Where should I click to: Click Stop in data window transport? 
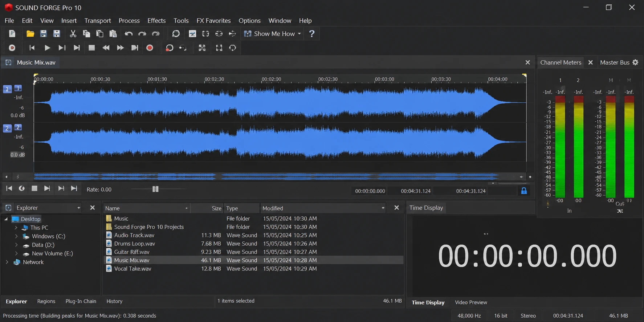[x=34, y=188]
